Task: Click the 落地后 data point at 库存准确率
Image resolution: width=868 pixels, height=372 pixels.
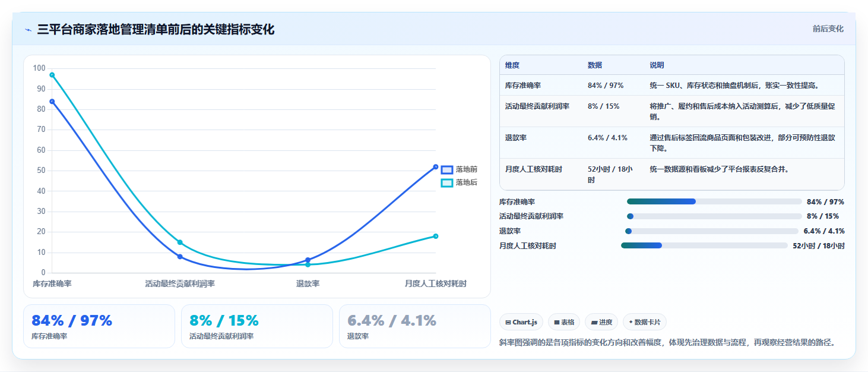Action: (x=52, y=75)
